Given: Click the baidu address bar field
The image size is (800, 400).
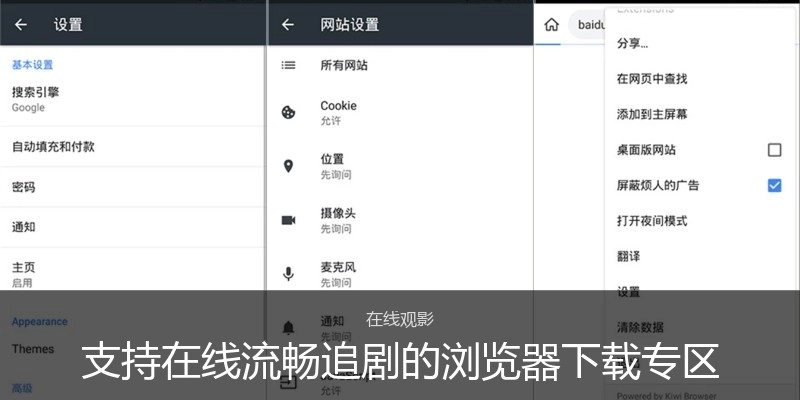Looking at the screenshot, I should tap(587, 24).
